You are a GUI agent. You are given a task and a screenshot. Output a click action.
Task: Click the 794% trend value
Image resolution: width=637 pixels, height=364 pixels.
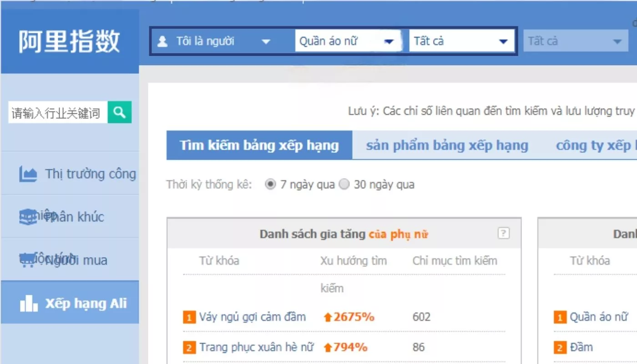(x=350, y=348)
